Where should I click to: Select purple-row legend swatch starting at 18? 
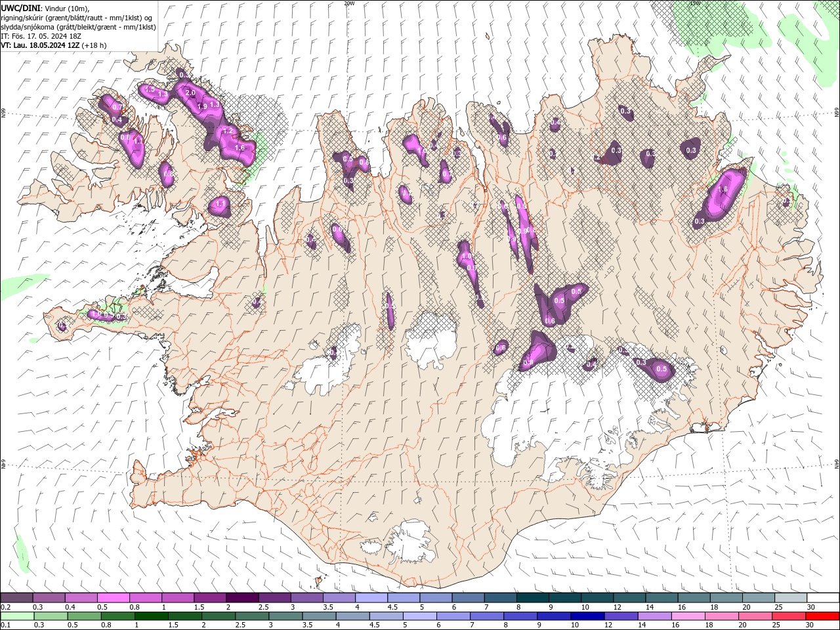click(x=726, y=598)
